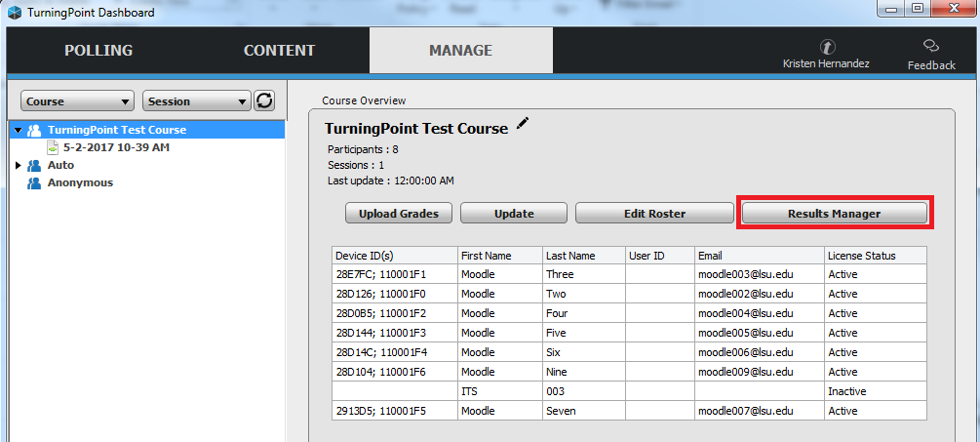The height and width of the screenshot is (442, 980).
Task: Click the moodle006@lsu.edu email cell
Action: click(760, 352)
